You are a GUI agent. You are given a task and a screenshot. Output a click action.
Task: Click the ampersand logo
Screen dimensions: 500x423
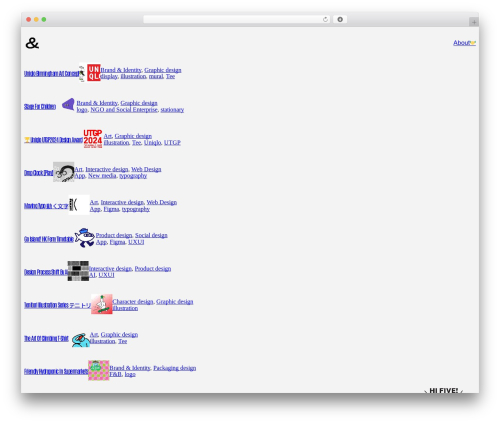pyautogui.click(x=32, y=43)
